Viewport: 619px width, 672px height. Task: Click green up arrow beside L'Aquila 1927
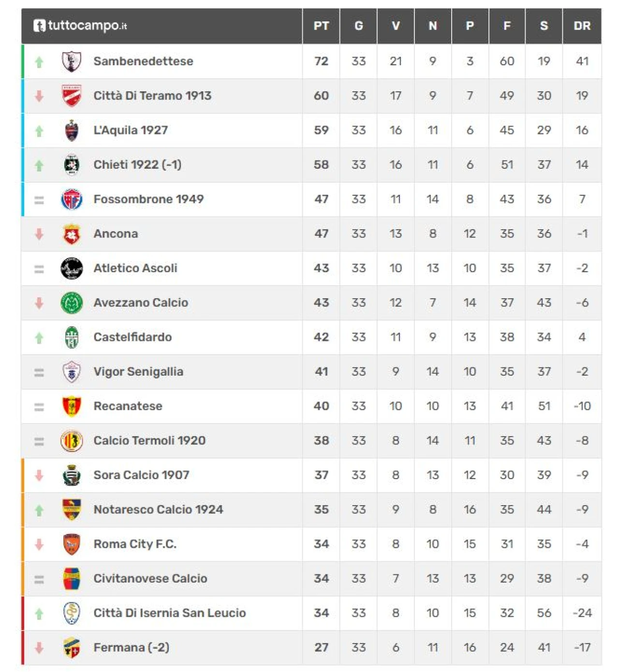39,131
